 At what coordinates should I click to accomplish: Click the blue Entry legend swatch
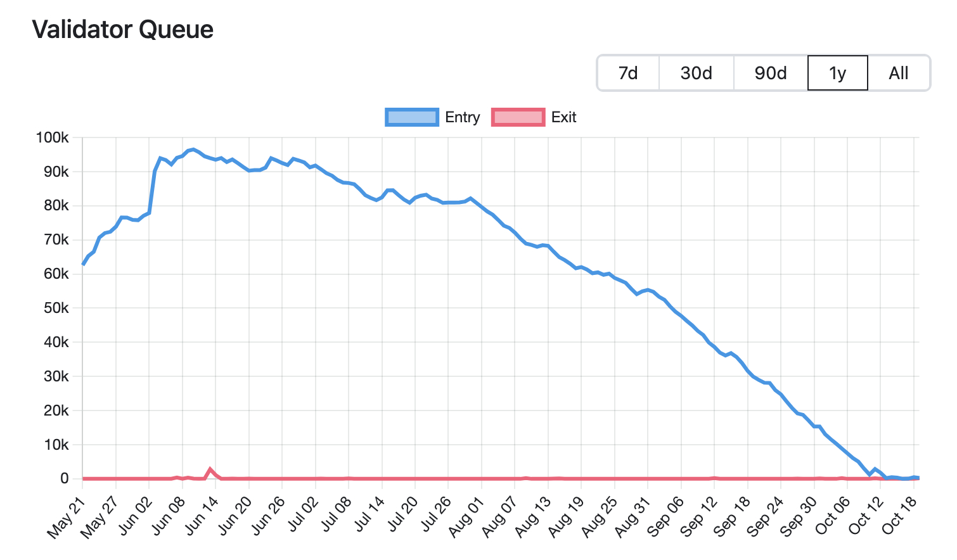click(x=412, y=117)
